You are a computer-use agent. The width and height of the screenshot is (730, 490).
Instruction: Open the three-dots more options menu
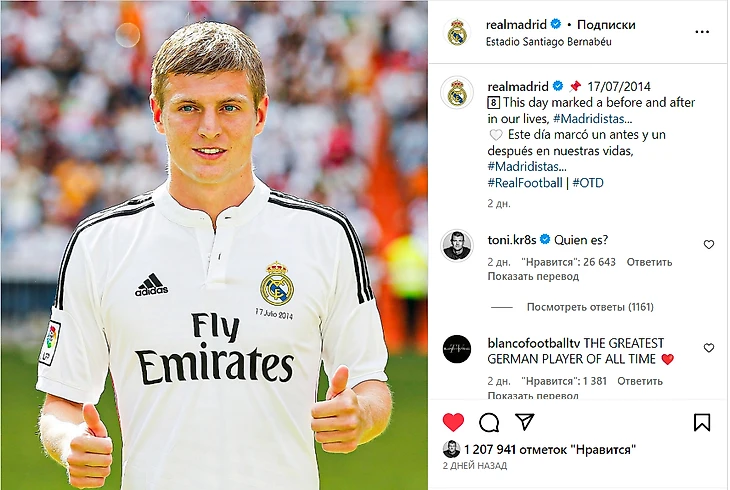coord(702,32)
